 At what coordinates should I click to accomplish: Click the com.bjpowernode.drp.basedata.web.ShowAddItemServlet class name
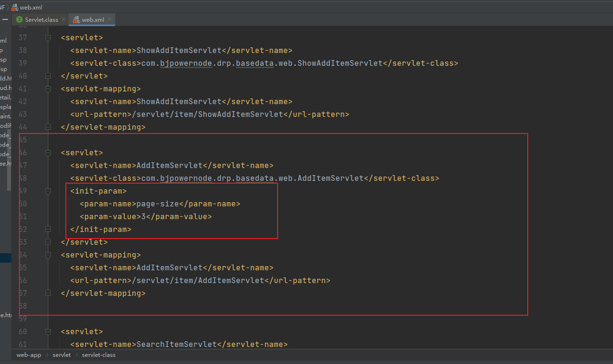(x=262, y=63)
